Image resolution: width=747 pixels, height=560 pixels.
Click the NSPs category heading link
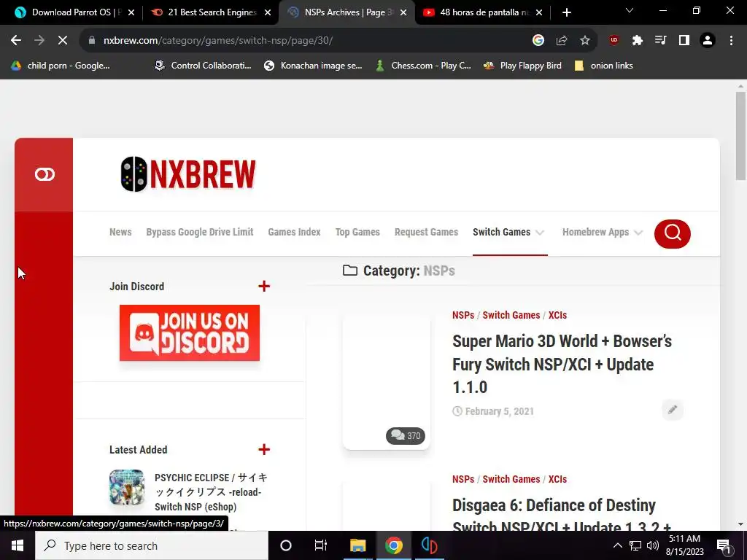point(438,271)
